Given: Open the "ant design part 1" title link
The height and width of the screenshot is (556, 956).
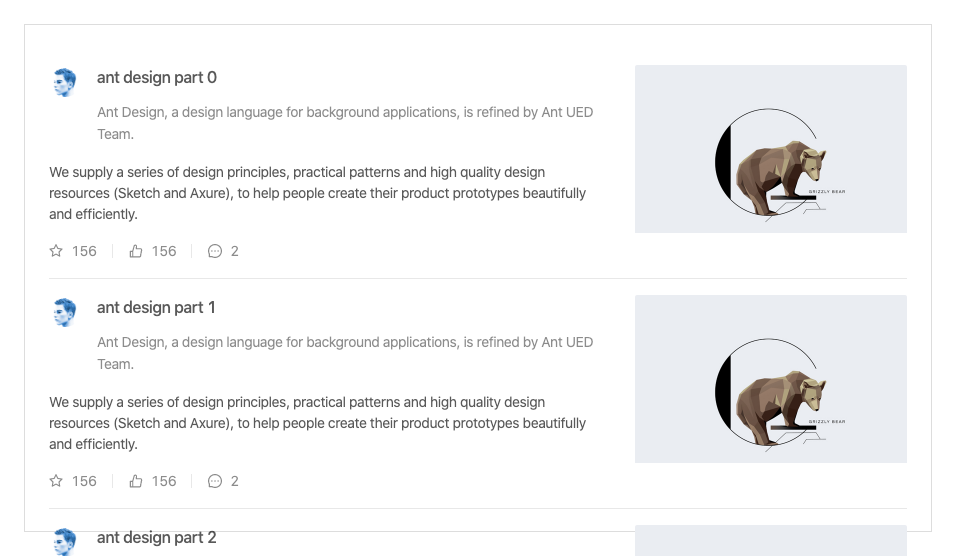Looking at the screenshot, I should 156,308.
